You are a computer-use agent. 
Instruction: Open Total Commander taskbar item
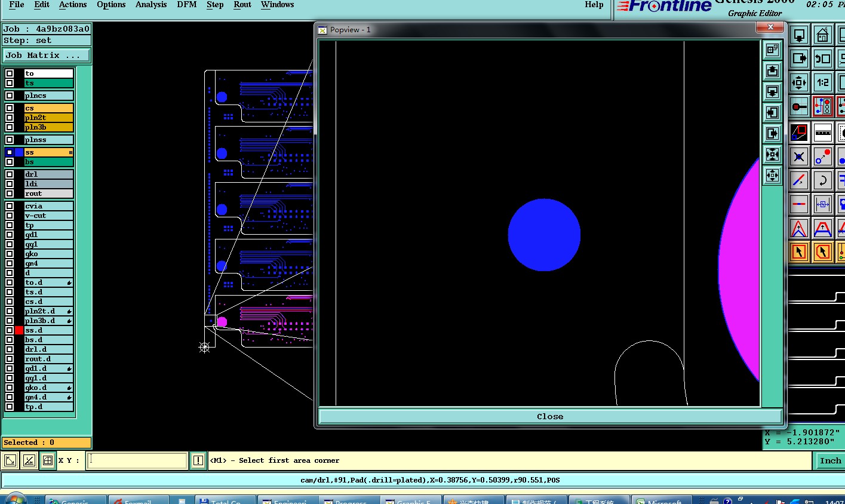point(226,500)
